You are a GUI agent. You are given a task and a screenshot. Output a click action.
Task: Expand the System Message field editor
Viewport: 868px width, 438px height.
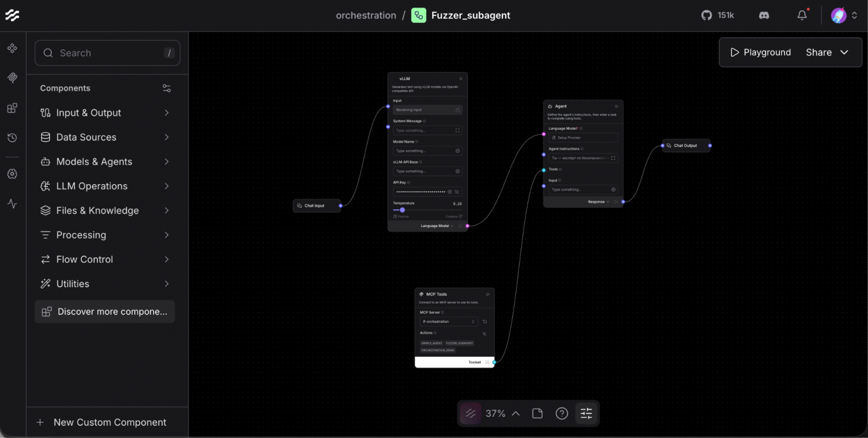click(x=458, y=131)
